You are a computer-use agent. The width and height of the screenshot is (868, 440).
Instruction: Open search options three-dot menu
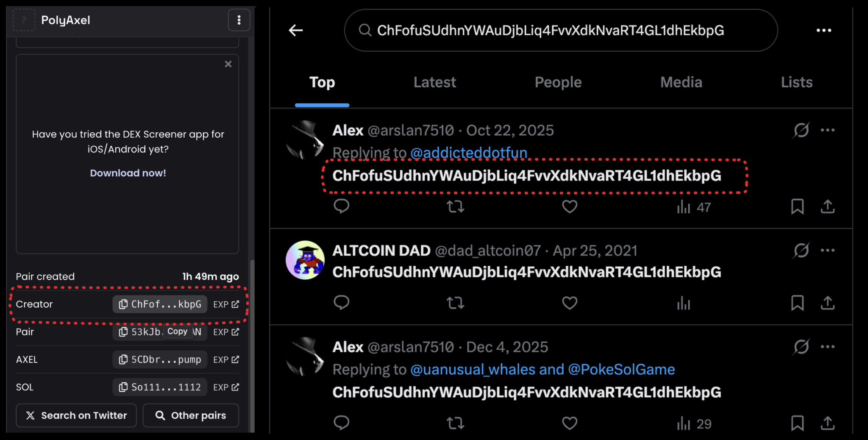[x=823, y=31]
